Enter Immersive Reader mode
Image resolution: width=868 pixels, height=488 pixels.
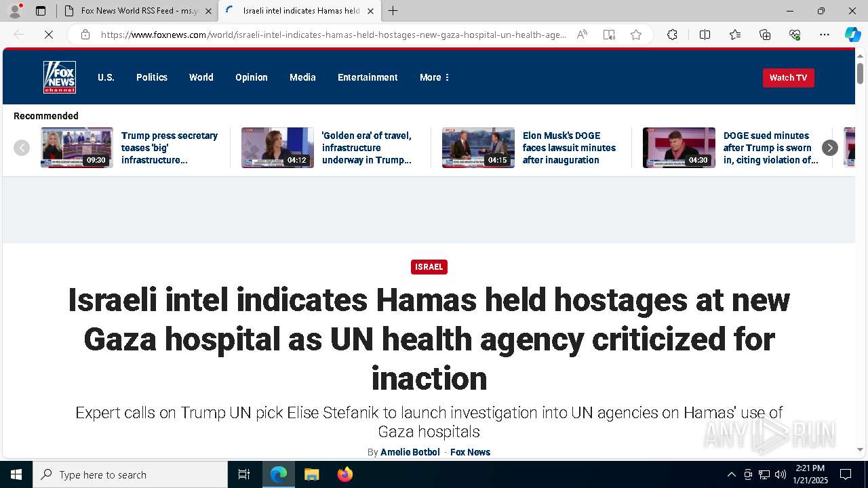609,35
